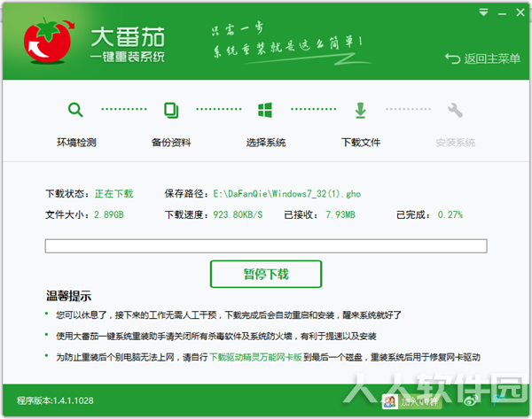Open the Tencent Weibo icon in footer

point(500,400)
